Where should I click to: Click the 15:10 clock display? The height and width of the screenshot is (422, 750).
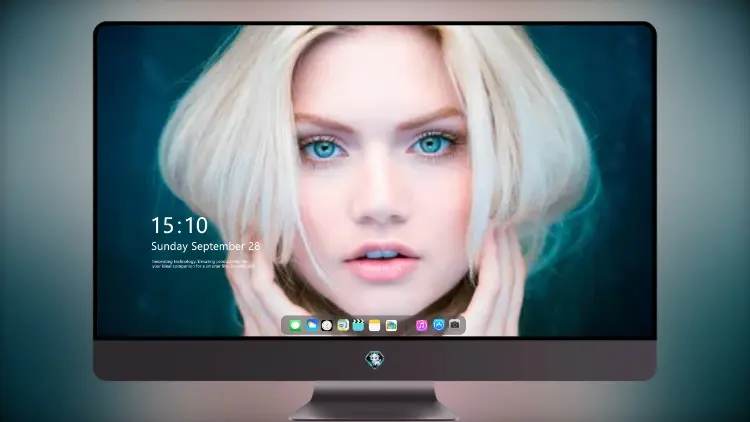[x=179, y=225]
